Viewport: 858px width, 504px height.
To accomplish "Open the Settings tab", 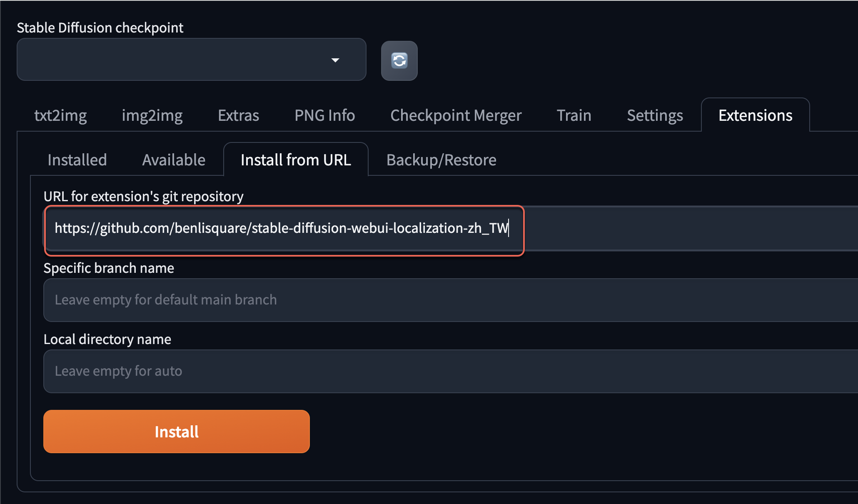I will 655,115.
